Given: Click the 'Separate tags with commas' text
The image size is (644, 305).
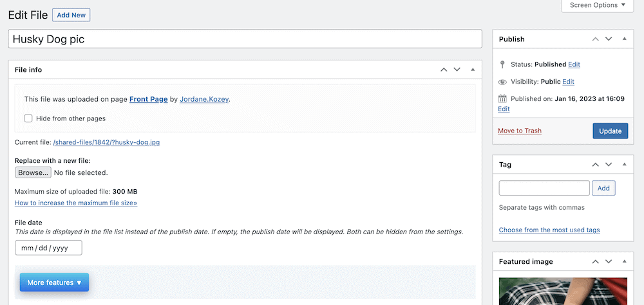Looking at the screenshot, I should pyautogui.click(x=542, y=207).
